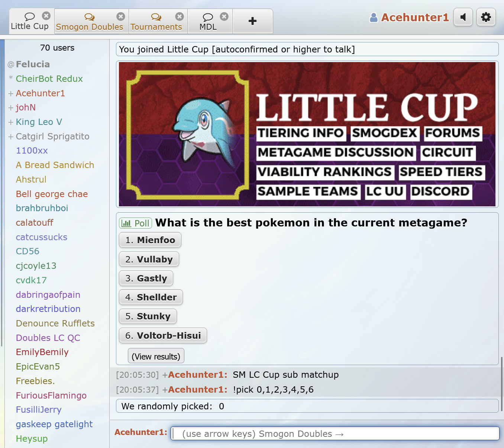Viewport: 504px width, 448px height.
Task: Switch to the Little Cup tab
Action: pos(30,22)
